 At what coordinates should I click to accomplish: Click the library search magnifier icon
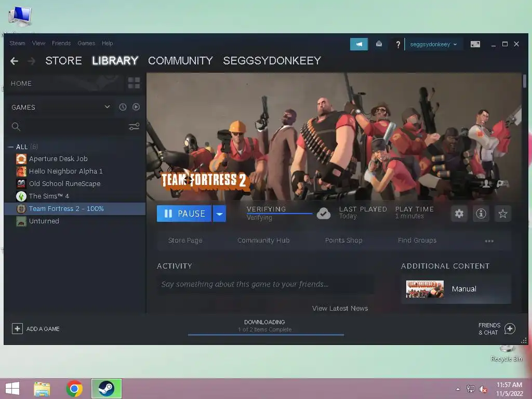(16, 127)
